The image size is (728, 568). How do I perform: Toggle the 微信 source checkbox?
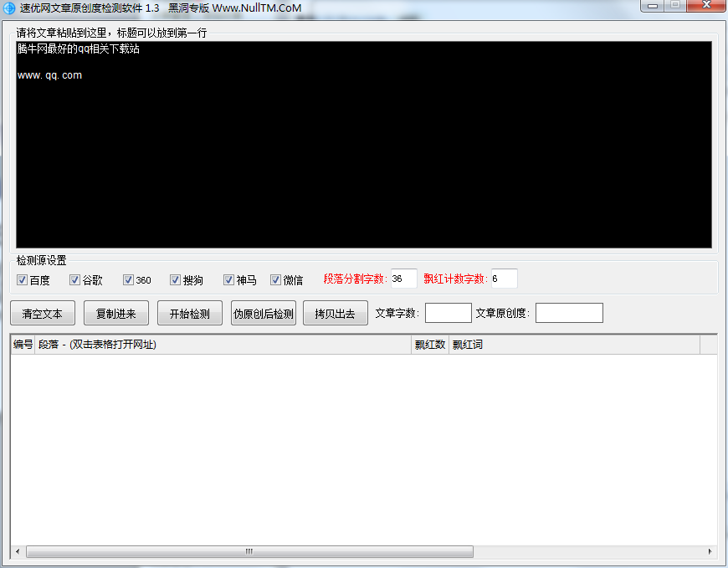(x=275, y=280)
